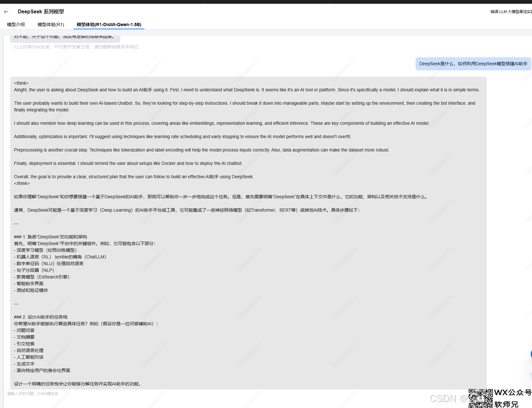Select the 模型体验(R1-Distill-Qwen-1.5B) tab

109,25
